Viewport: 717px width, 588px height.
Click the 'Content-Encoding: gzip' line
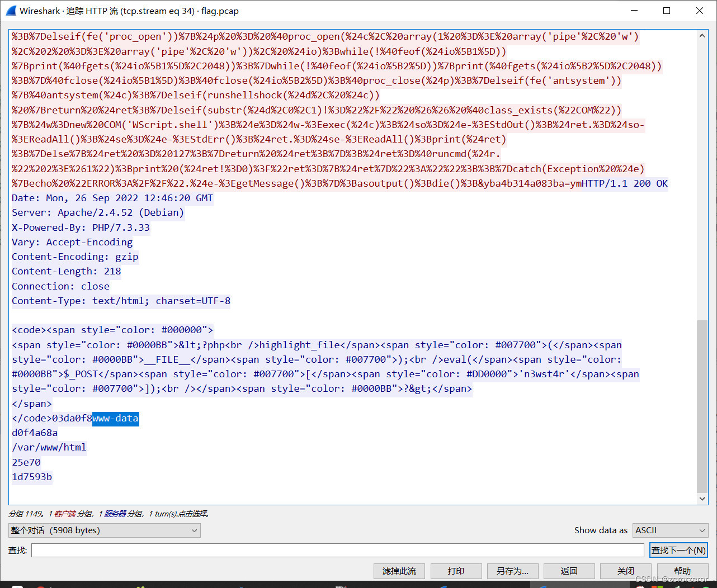tap(75, 257)
